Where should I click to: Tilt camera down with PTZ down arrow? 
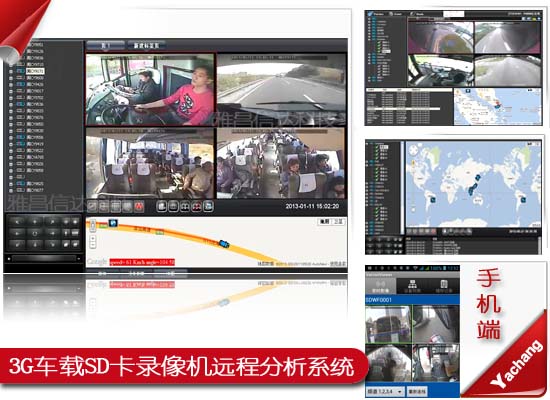point(35,244)
